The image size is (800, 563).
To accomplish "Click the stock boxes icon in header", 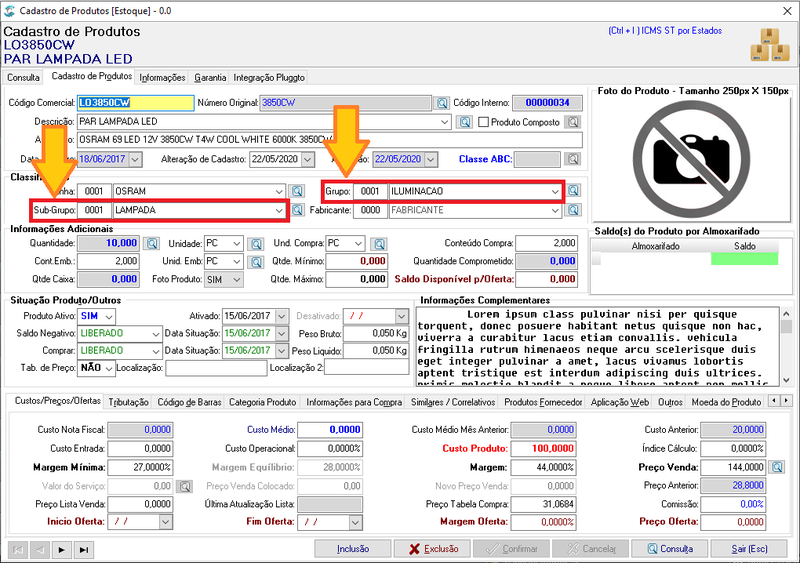I will (x=770, y=45).
